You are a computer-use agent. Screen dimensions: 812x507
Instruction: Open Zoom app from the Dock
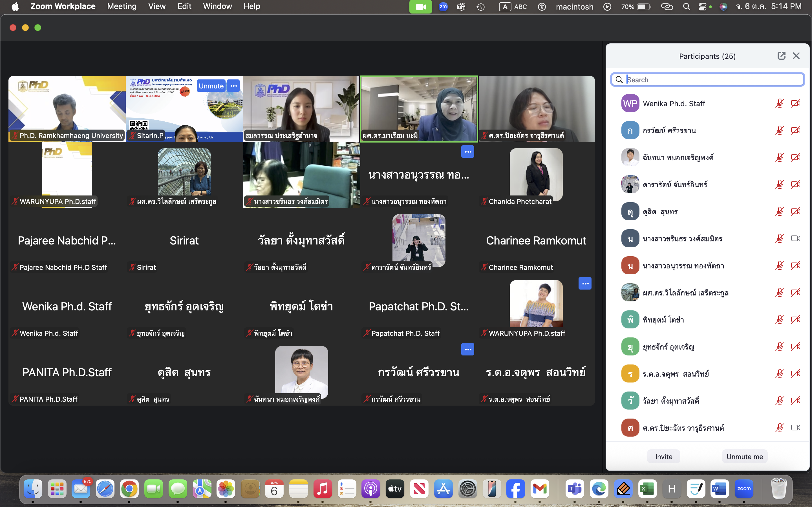click(743, 489)
